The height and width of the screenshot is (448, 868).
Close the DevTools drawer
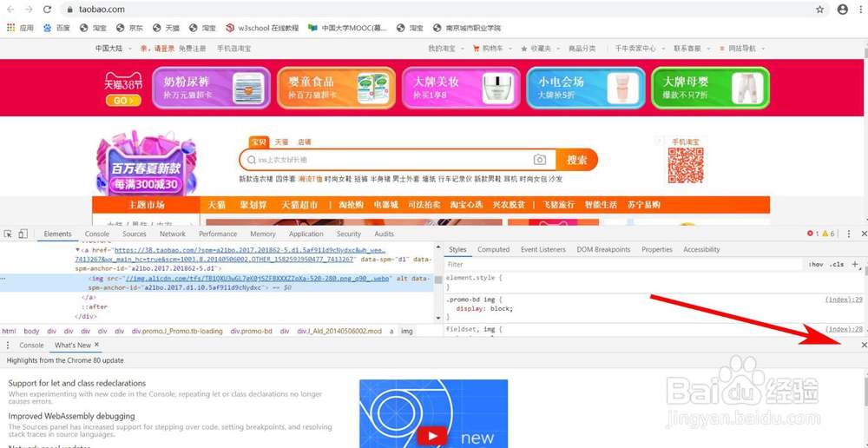coord(865,345)
